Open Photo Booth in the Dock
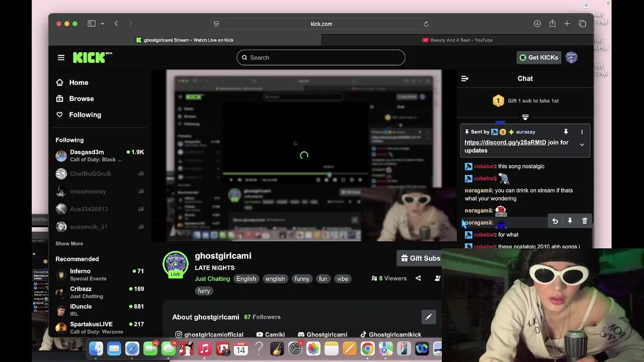 222,348
